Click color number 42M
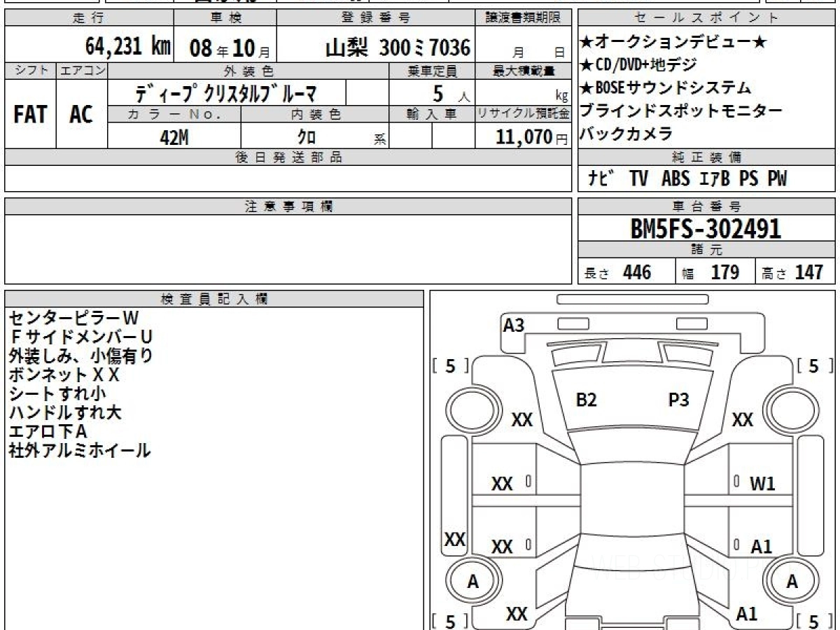 (x=174, y=138)
